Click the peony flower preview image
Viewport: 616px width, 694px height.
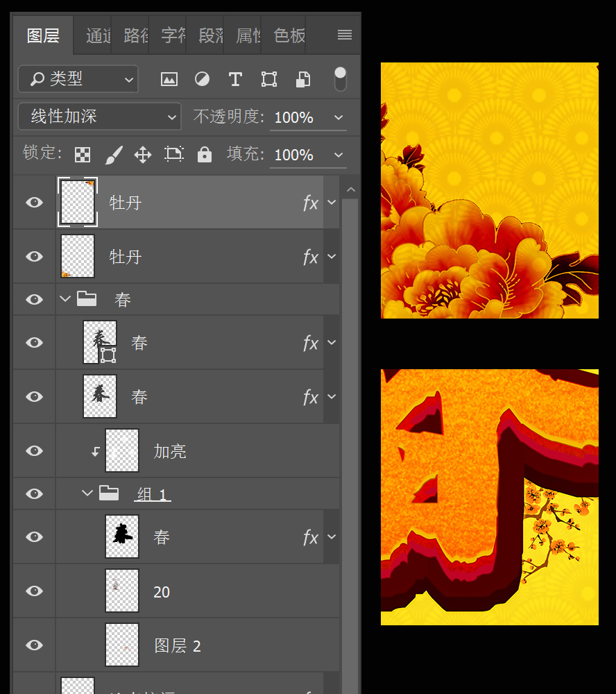(x=490, y=190)
